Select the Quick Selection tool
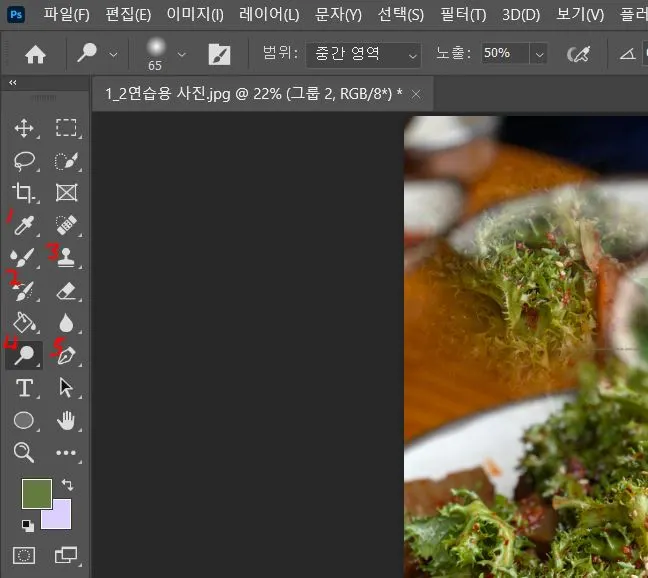The height and width of the screenshot is (578, 648). [66, 161]
